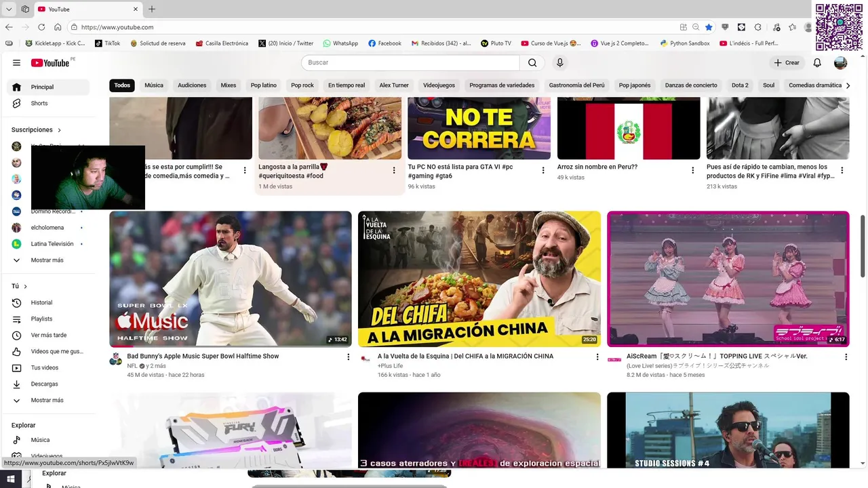Go to Principal home in the sidebar

(x=47, y=87)
